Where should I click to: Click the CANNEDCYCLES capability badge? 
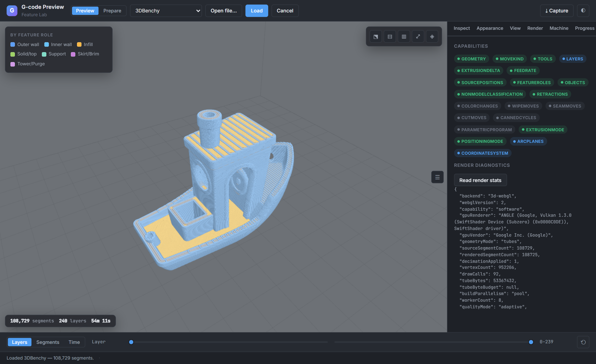(516, 117)
